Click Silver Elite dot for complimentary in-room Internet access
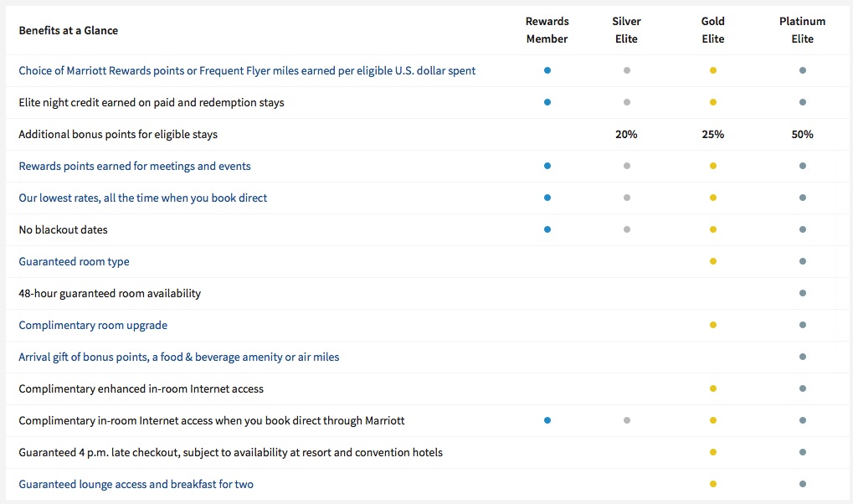Screen dimensions: 853x504 click(627, 420)
